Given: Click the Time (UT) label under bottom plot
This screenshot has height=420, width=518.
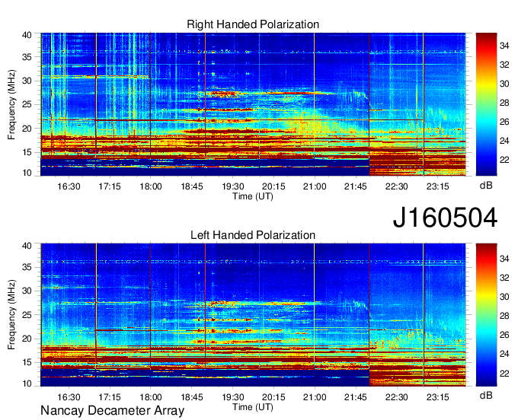Looking at the screenshot, I should tap(253, 407).
